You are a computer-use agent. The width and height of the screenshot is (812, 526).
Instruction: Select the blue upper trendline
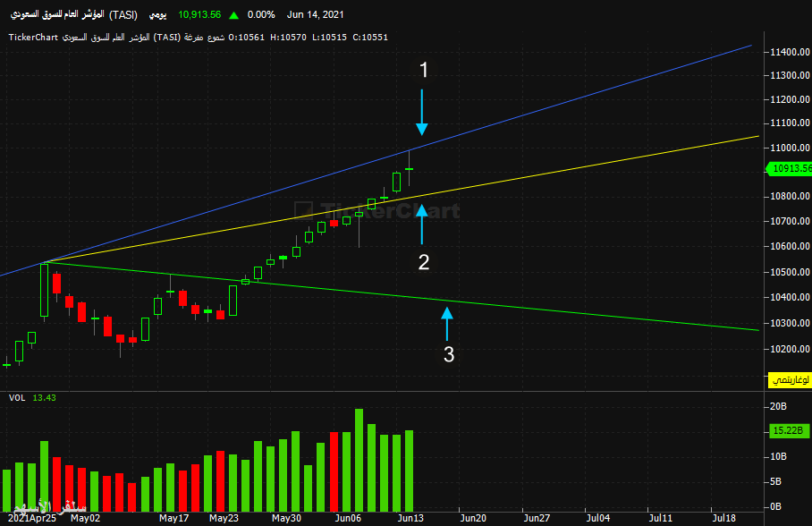click(570, 101)
